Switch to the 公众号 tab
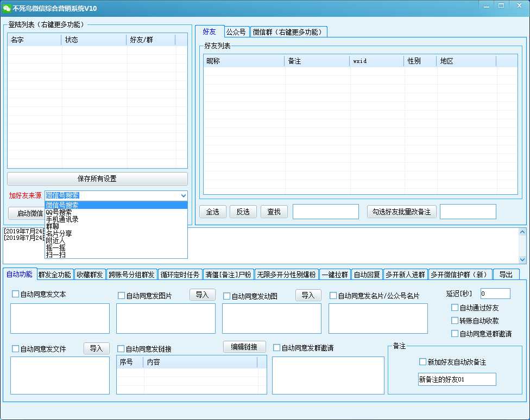The image size is (530, 420). tap(236, 32)
